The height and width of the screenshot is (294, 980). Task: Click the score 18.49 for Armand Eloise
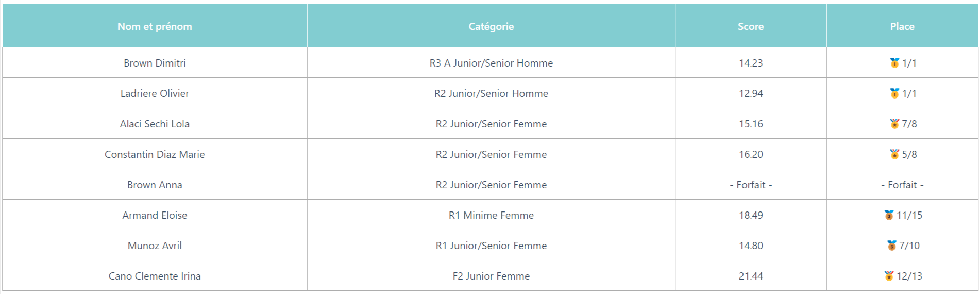(x=751, y=215)
